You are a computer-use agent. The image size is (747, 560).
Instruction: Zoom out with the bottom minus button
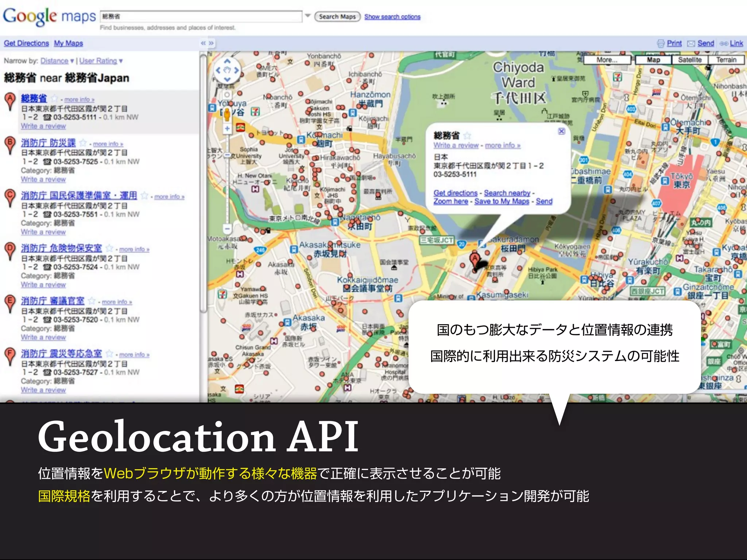click(x=227, y=229)
